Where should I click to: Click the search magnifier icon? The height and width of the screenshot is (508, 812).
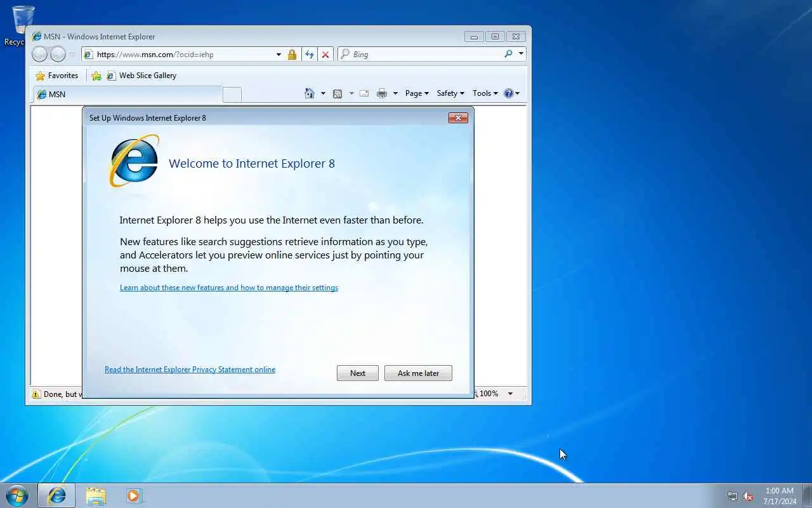pos(508,54)
